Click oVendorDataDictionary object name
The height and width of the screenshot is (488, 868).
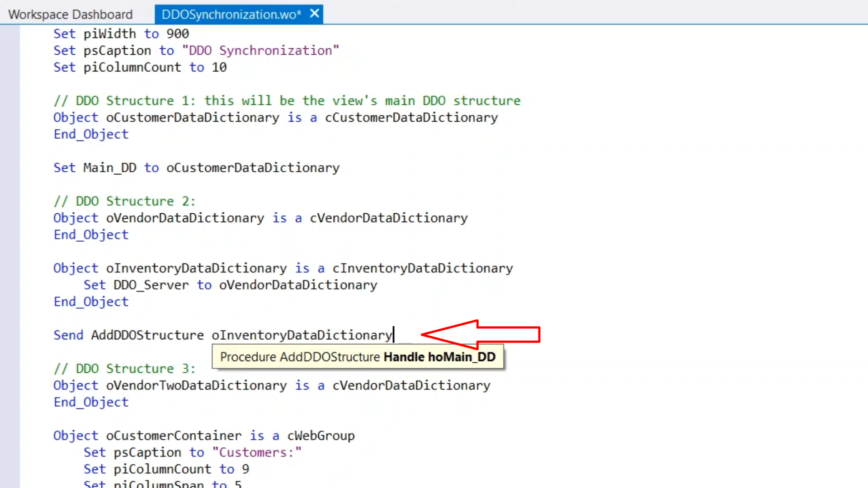click(185, 218)
